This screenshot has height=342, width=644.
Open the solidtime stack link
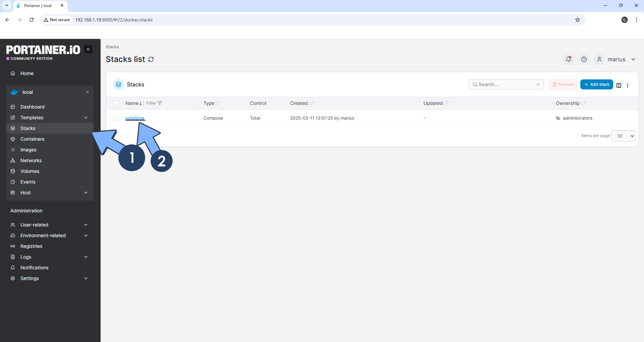click(135, 118)
